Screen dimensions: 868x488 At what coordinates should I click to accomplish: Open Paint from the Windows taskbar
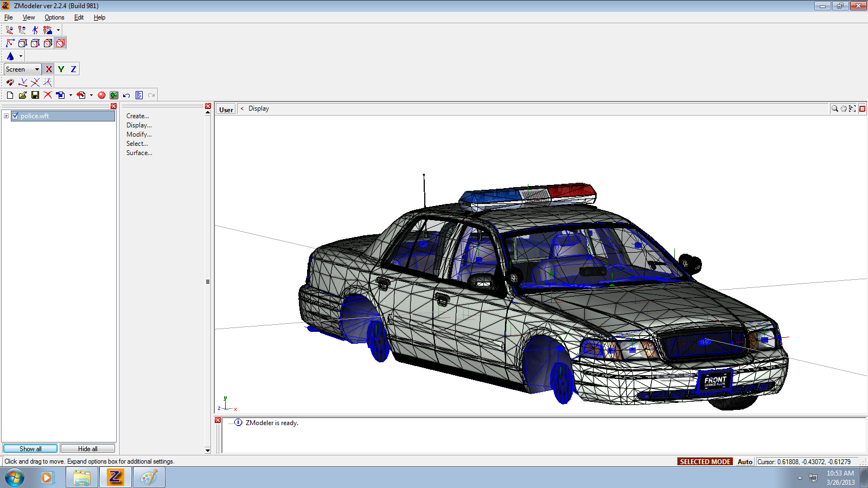(x=149, y=477)
